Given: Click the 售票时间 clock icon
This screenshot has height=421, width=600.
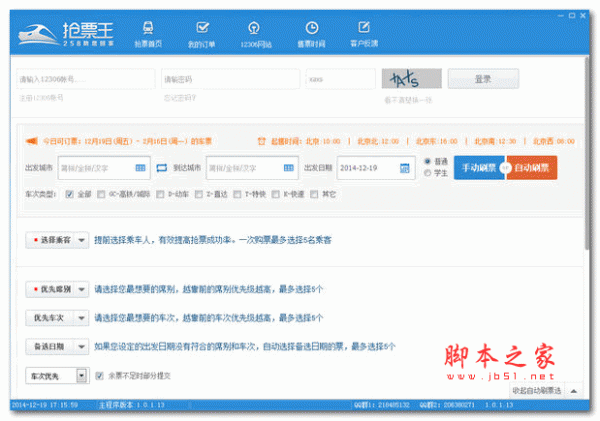Looking at the screenshot, I should (312, 27).
